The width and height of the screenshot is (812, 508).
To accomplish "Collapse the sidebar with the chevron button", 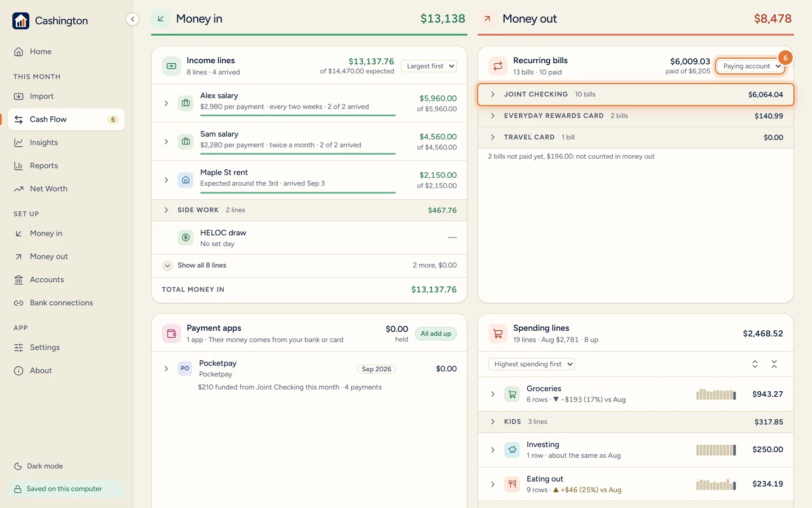I will click(132, 19).
